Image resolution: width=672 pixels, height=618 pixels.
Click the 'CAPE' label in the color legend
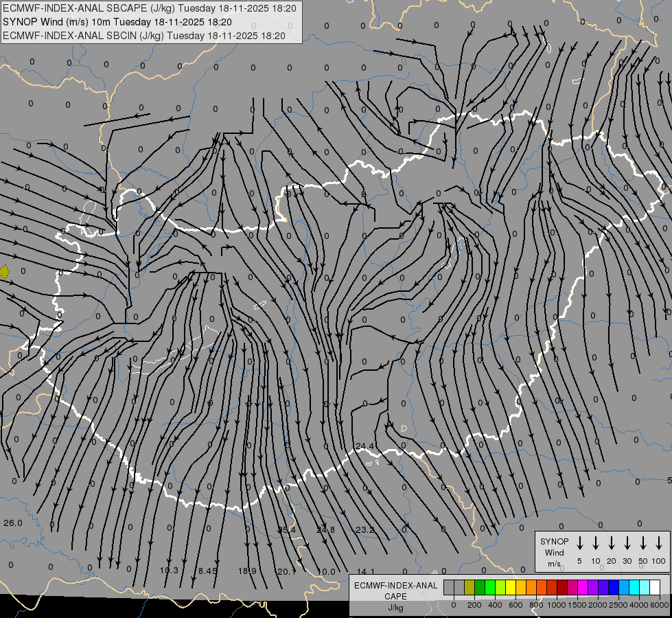pyautogui.click(x=395, y=597)
